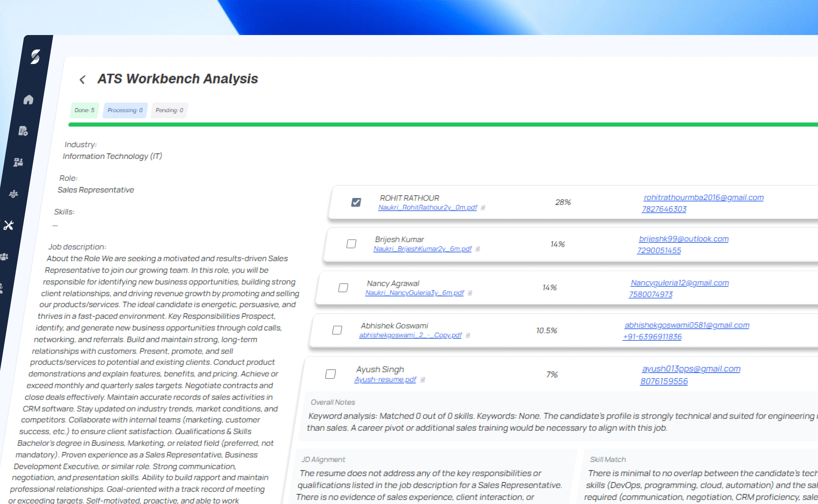Click copy icon beside Naukri_RohitRathour2y_0m.pdf
The image size is (818, 504).
[x=483, y=208]
